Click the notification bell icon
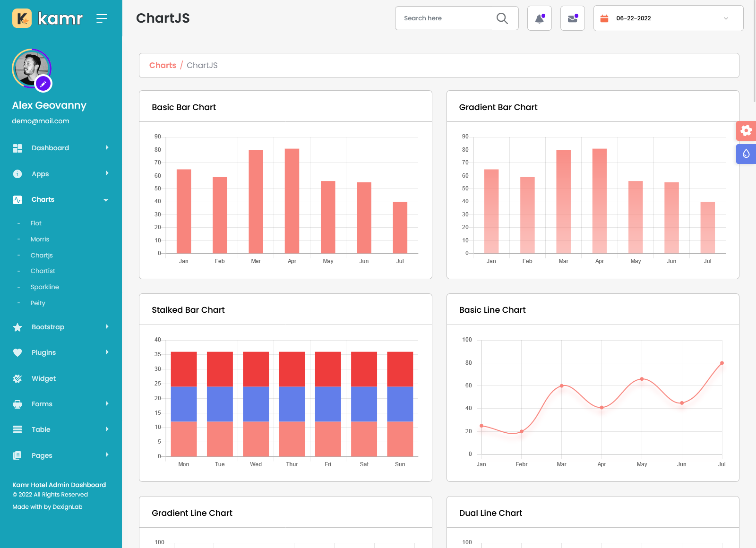The image size is (756, 548). (x=539, y=18)
